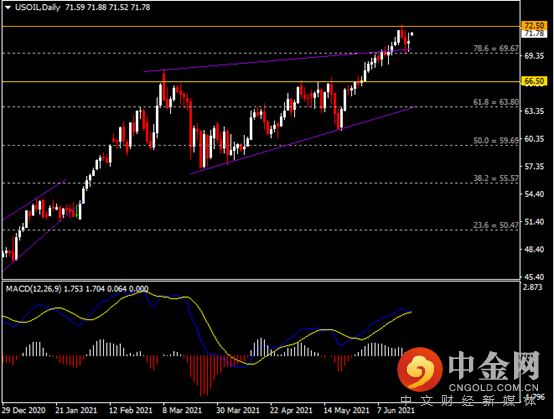Viewport: 554px width, 419px height.
Task: Select the 14 May 2021 date marker
Action: (x=346, y=411)
